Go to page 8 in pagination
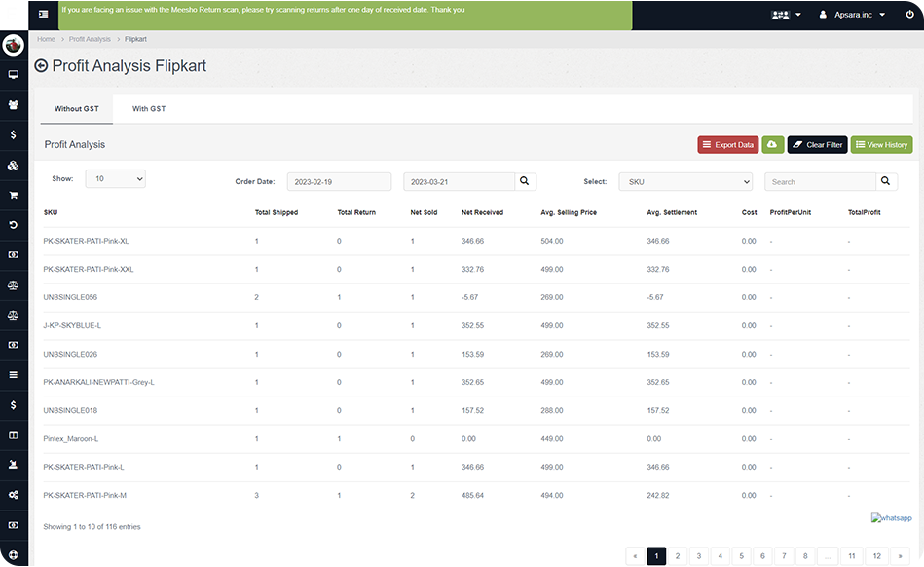Screen dimensions: 924x567 [805, 556]
